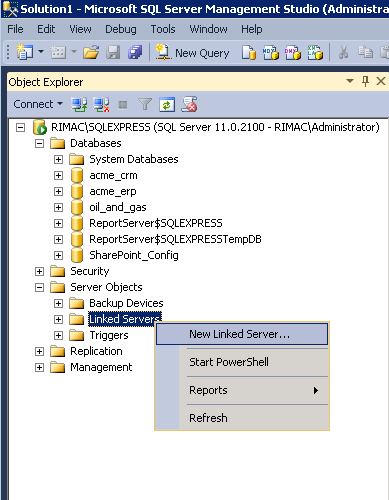The image size is (389, 500).
Task: Open the Debug menu
Action: (x=121, y=29)
